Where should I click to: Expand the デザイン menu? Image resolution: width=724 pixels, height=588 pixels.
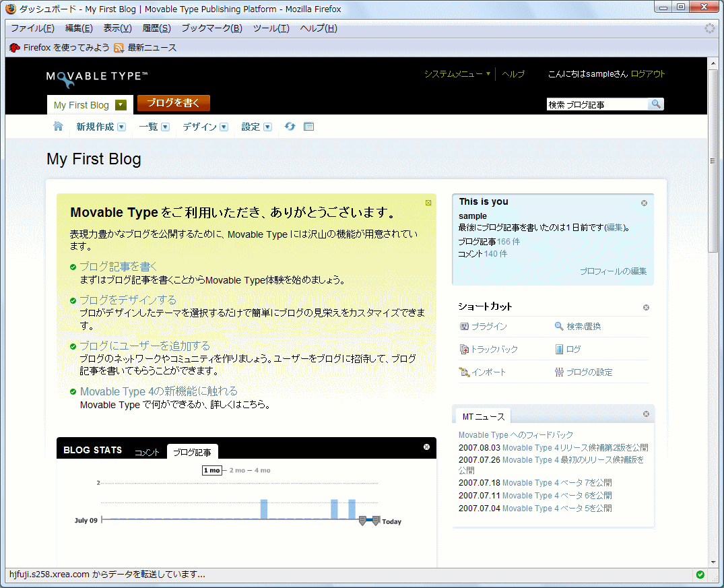click(x=224, y=127)
